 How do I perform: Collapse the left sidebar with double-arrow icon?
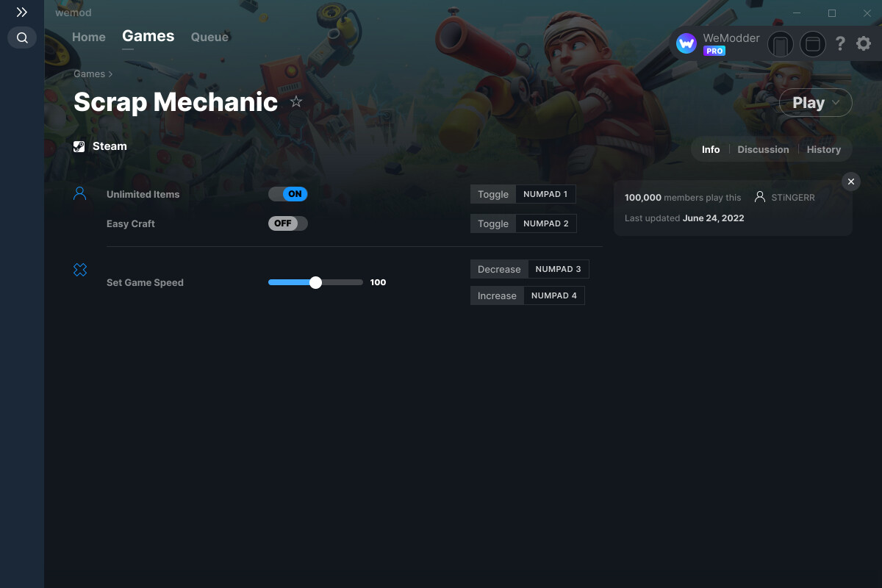click(21, 12)
